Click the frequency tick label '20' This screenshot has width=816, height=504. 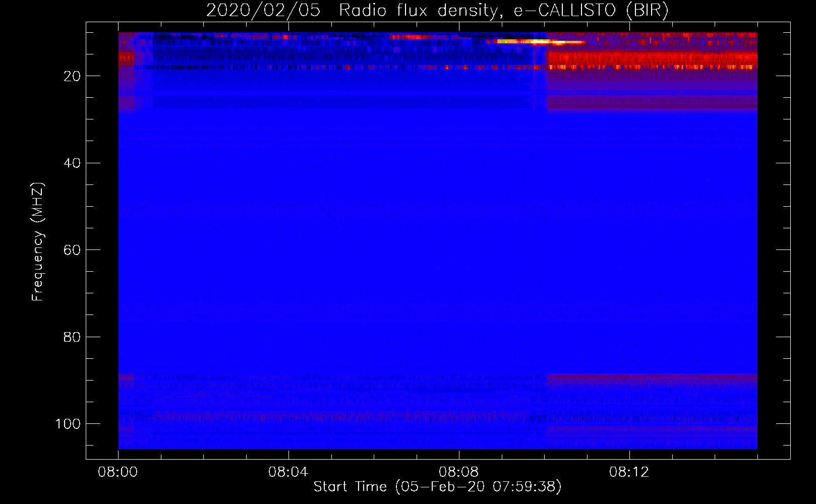click(72, 76)
